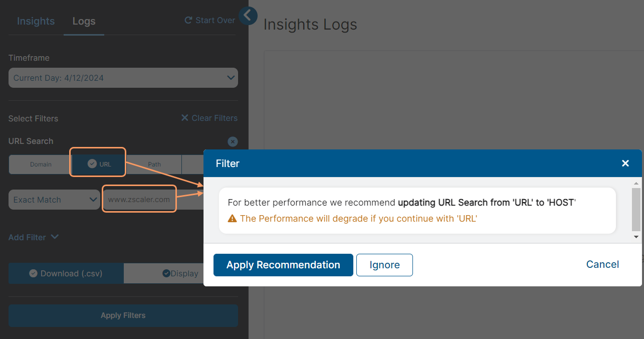The width and height of the screenshot is (644, 339).
Task: Select the Logs tab
Action: pyautogui.click(x=84, y=21)
